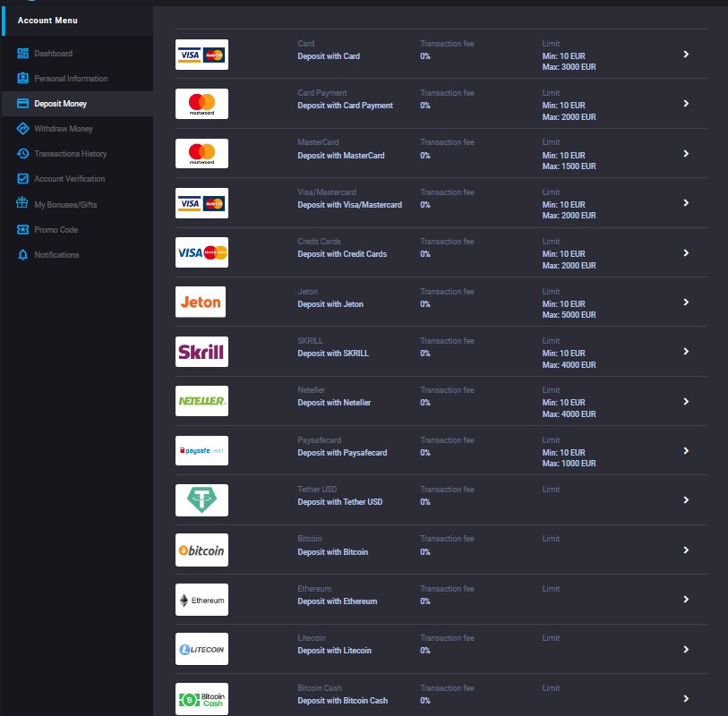The image size is (728, 716).
Task: Select the Visa logo in Visa/Mastercard row
Action: (x=201, y=203)
